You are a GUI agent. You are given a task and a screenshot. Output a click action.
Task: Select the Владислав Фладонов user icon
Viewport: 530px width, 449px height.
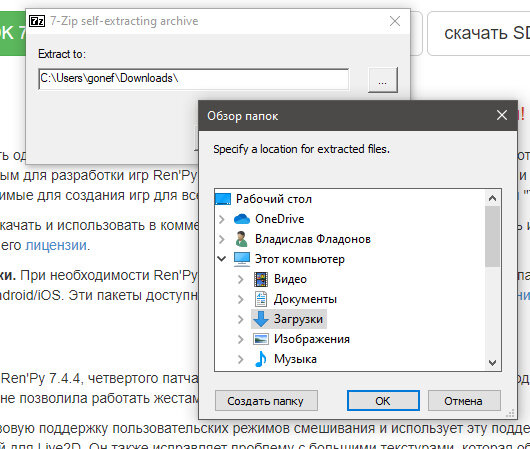241,239
